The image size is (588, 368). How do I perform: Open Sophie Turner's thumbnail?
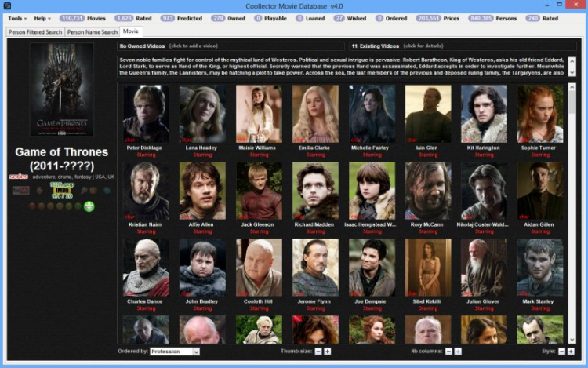tap(540, 114)
